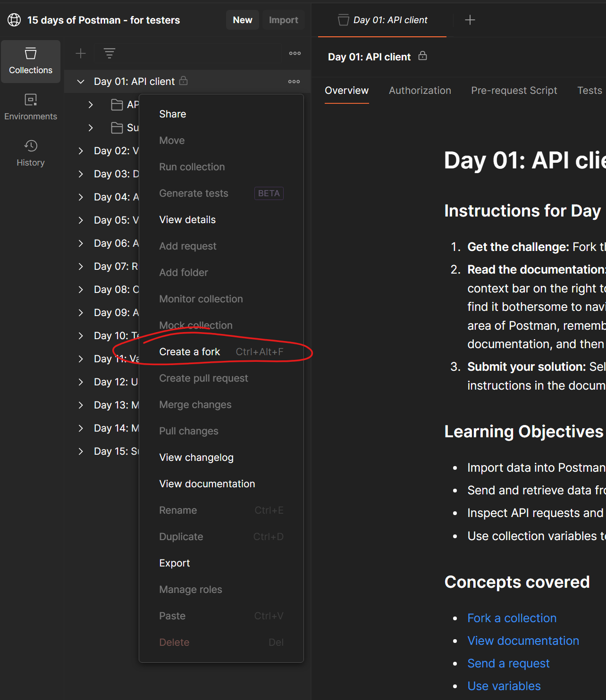Click Manage roles menu entry
This screenshot has width=606, height=700.
(221, 590)
